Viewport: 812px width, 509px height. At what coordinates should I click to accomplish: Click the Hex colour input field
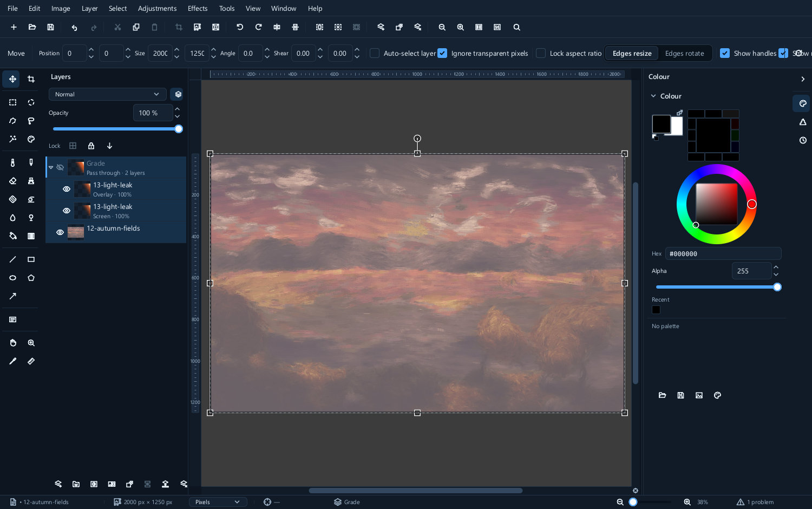tap(723, 253)
